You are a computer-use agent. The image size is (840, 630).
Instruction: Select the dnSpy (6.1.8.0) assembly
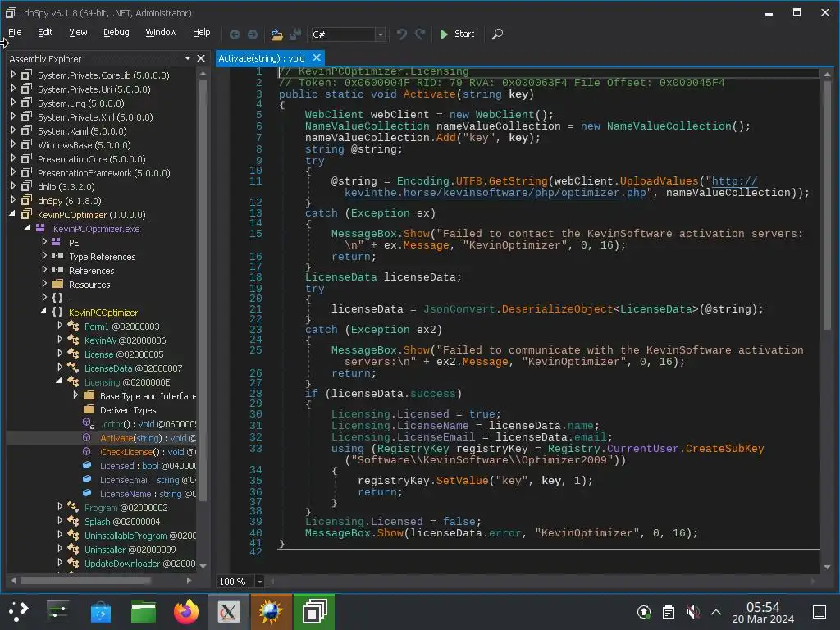[x=69, y=201]
